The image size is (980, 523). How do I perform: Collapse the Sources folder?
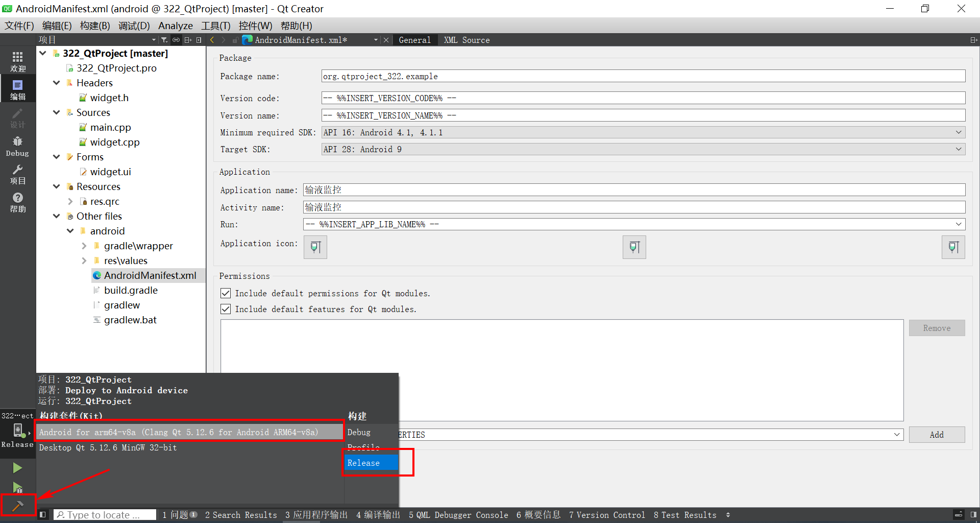click(57, 112)
